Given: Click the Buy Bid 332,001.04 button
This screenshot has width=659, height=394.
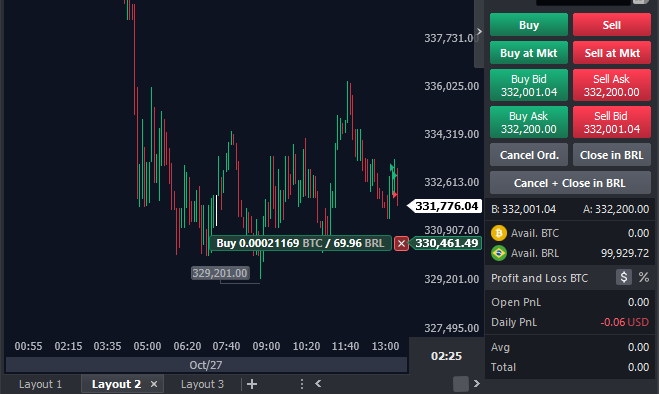Looking at the screenshot, I should click(529, 85).
